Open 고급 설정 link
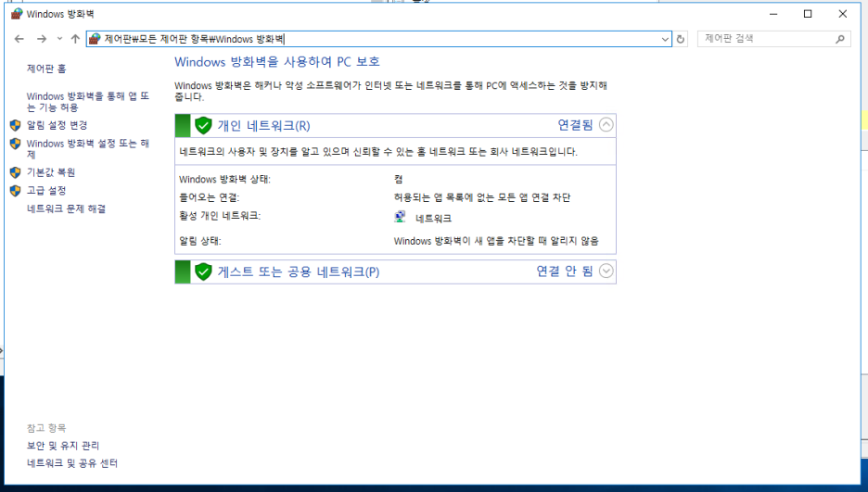Image resolution: width=868 pixels, height=492 pixels. pos(46,191)
